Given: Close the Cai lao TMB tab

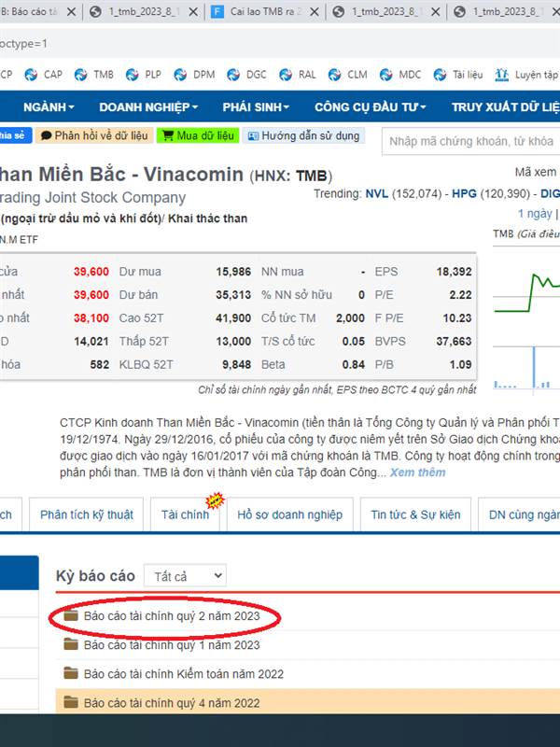Looking at the screenshot, I should click(x=315, y=12).
